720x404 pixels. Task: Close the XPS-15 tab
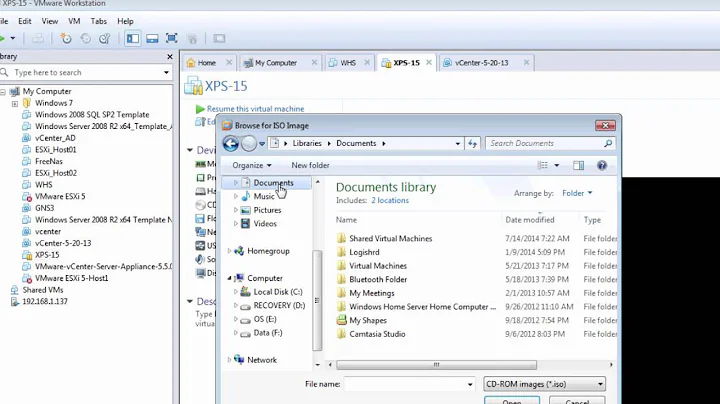pos(428,62)
